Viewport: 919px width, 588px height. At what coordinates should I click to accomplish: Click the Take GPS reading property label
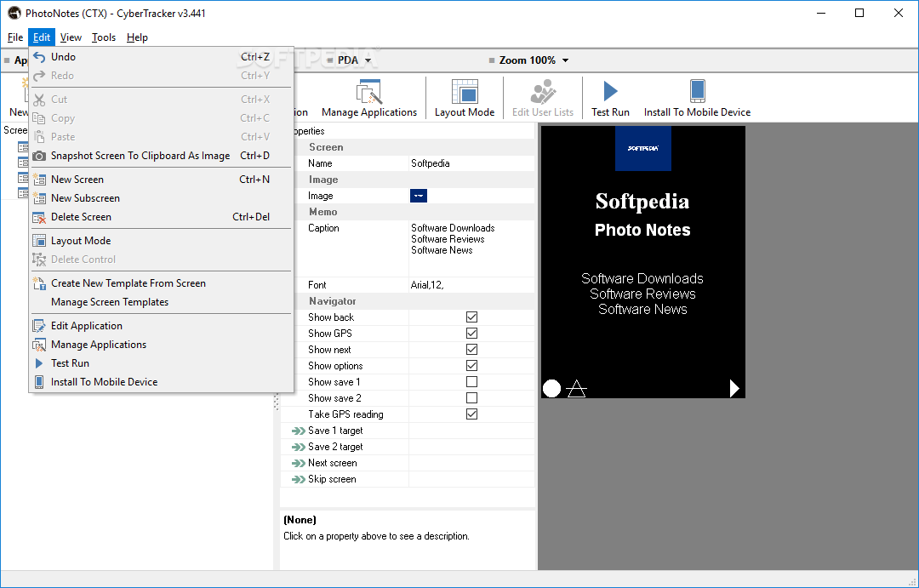tap(345, 414)
